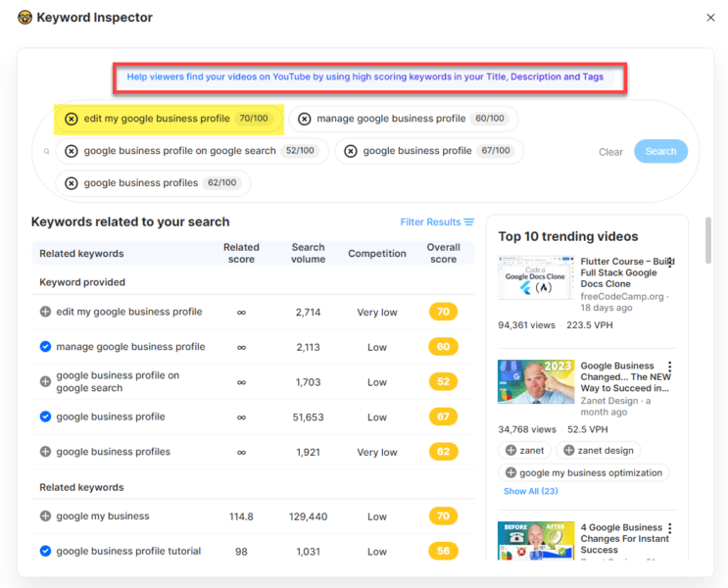Select related score 114.8
The height and width of the screenshot is (588, 728).
tap(241, 516)
